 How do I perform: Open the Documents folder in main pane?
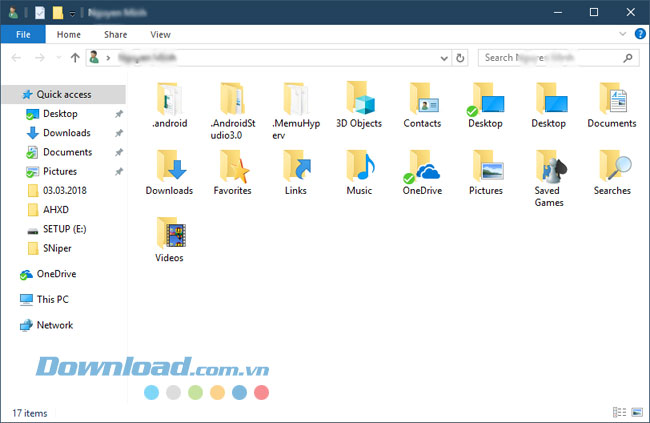[x=612, y=105]
